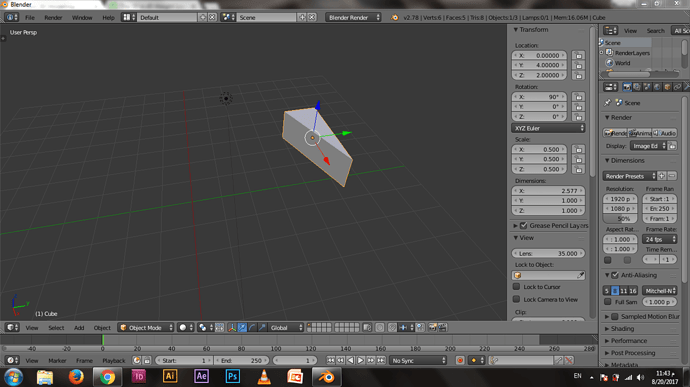Select anti-aliasing sample count 16

coord(632,291)
